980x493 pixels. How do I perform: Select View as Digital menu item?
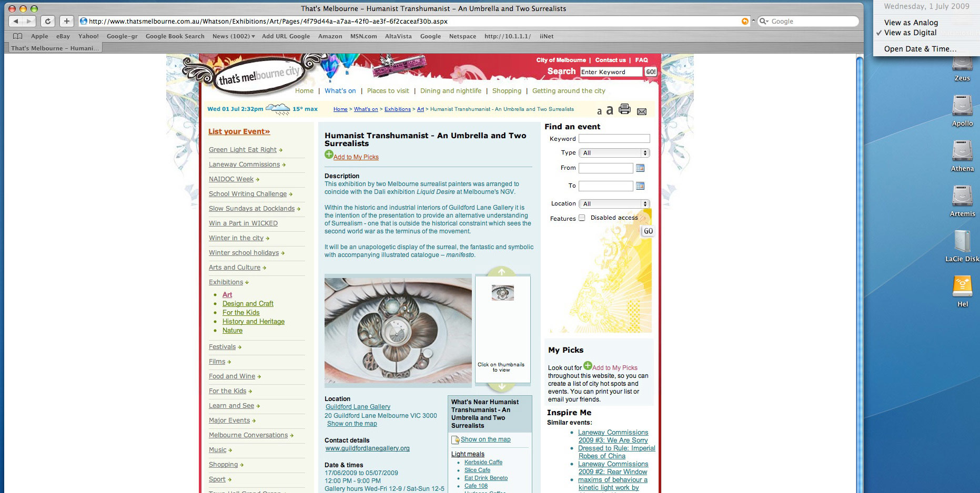tap(911, 33)
